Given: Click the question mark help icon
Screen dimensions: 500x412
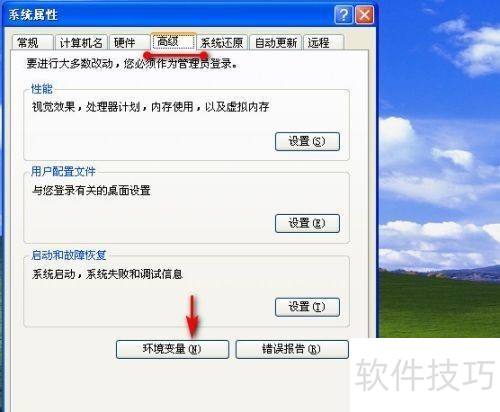Looking at the screenshot, I should tap(343, 15).
